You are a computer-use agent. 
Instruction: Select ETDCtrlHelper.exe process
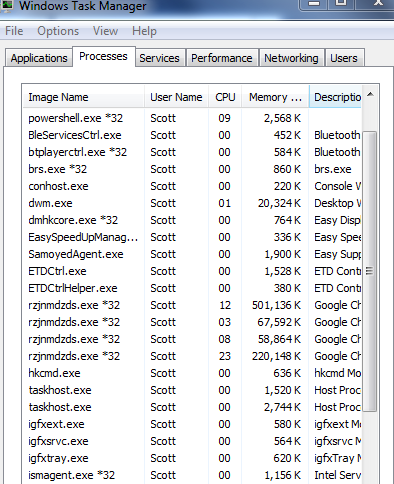tap(192, 288)
